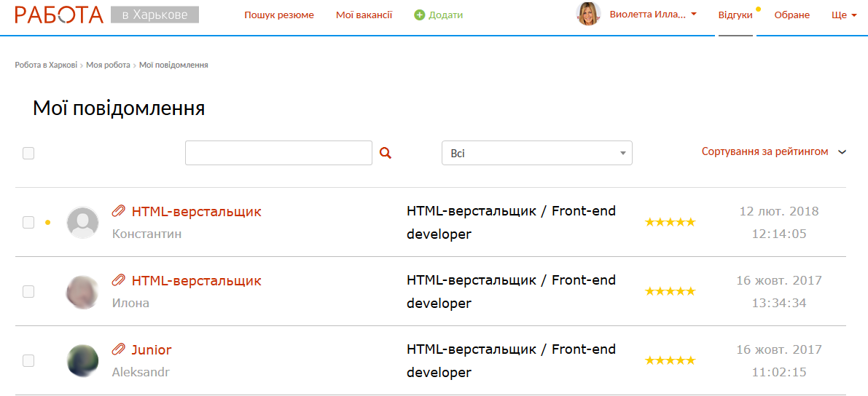Viewport: 868px width, 396px height.
Task: Open the Відгуки tab
Action: pyautogui.click(x=735, y=15)
